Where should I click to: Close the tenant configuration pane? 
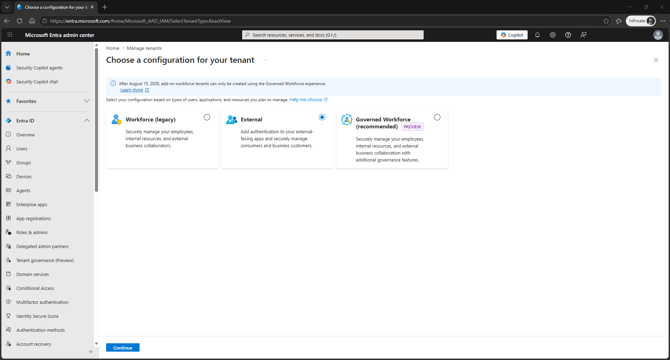[656, 60]
